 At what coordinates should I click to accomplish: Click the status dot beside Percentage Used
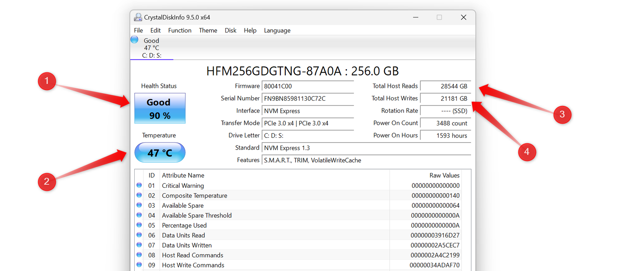tap(139, 225)
